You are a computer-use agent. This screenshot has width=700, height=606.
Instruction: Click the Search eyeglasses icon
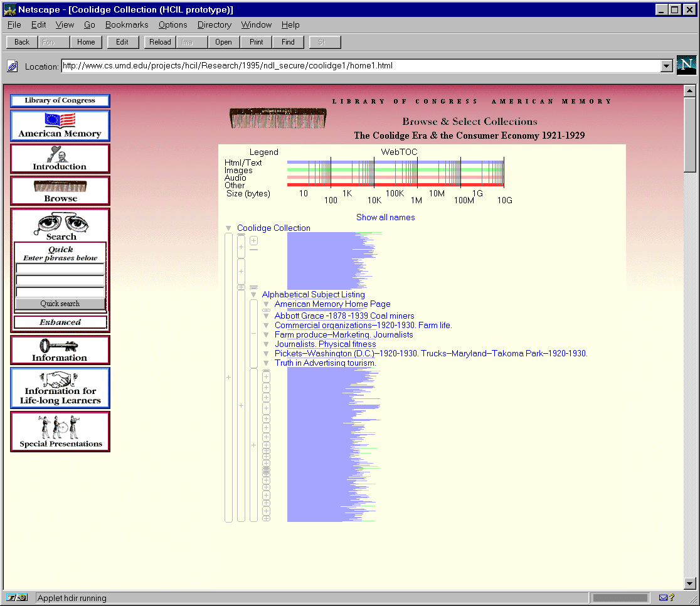click(60, 223)
